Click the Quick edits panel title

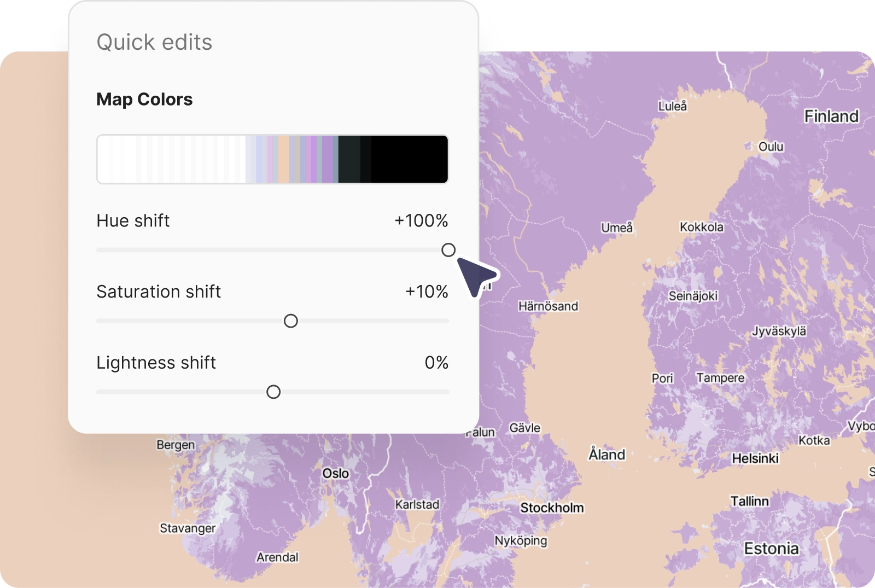tap(155, 41)
